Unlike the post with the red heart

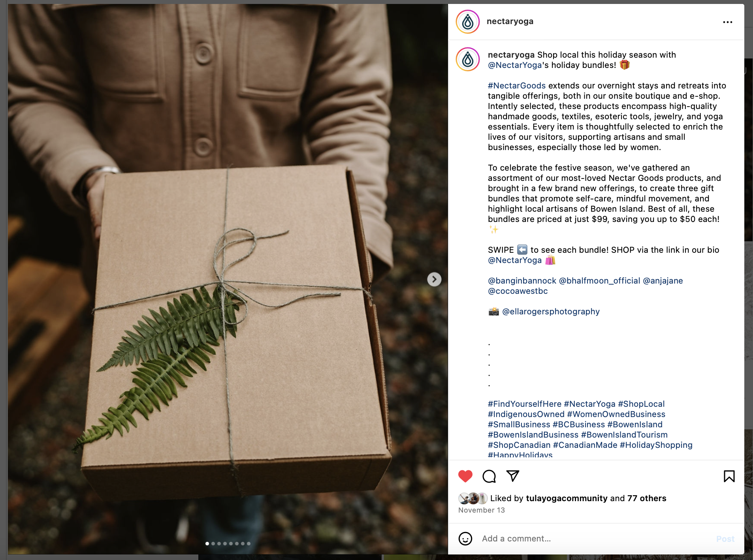465,476
